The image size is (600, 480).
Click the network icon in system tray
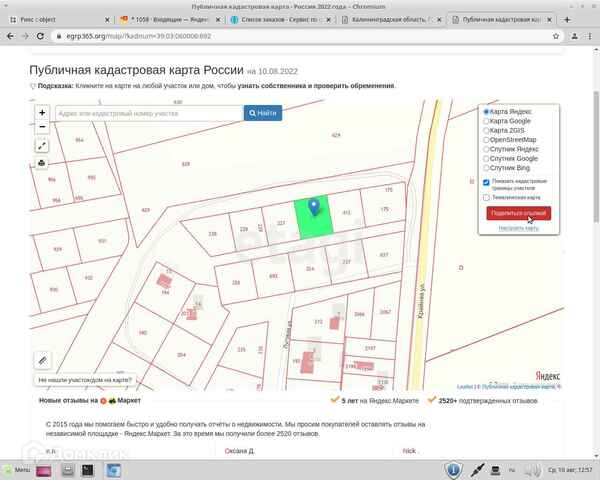(x=496, y=470)
